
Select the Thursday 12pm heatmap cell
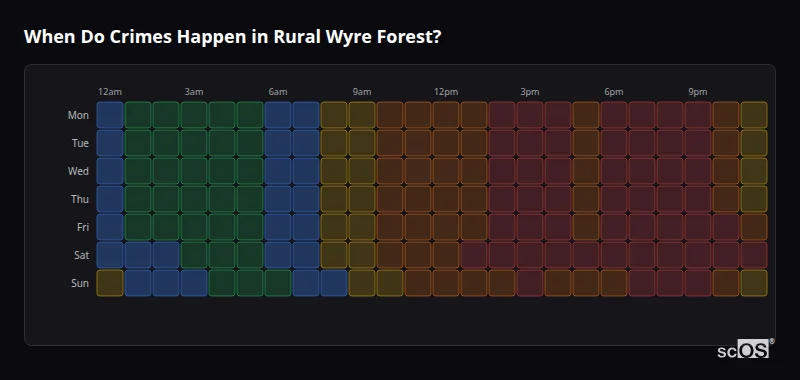(446, 199)
